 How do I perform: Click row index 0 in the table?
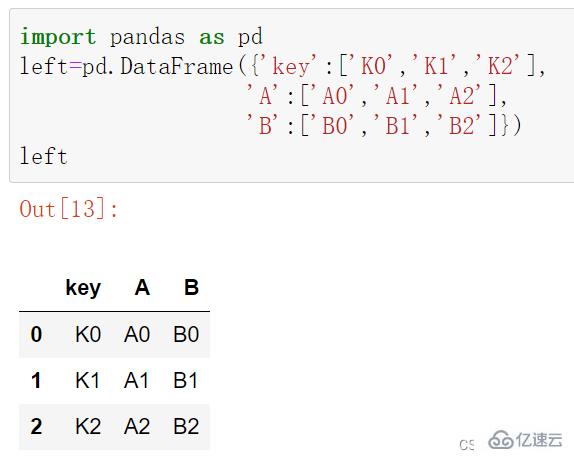[x=36, y=334]
